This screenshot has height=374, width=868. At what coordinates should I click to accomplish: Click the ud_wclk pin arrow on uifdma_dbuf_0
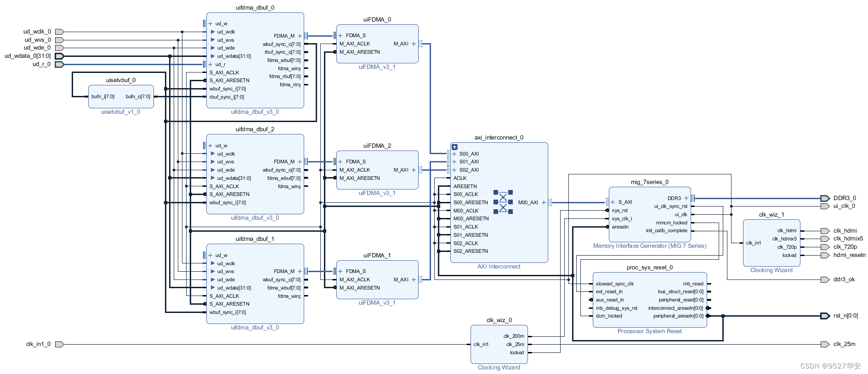pos(213,32)
